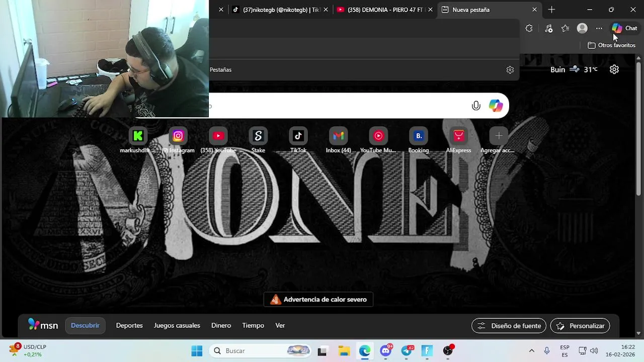Image resolution: width=644 pixels, height=362 pixels.
Task: Select the Deportes feed tab
Action: pos(129,325)
